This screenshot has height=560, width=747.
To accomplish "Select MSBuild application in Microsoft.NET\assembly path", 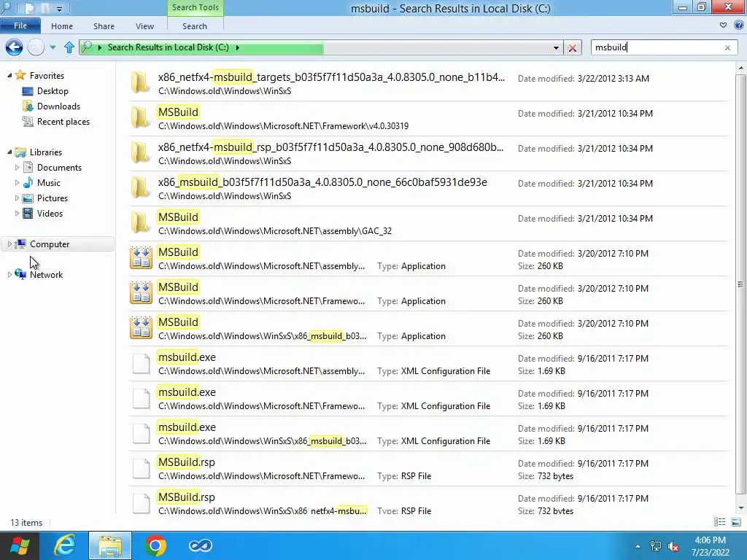I will tap(429, 258).
